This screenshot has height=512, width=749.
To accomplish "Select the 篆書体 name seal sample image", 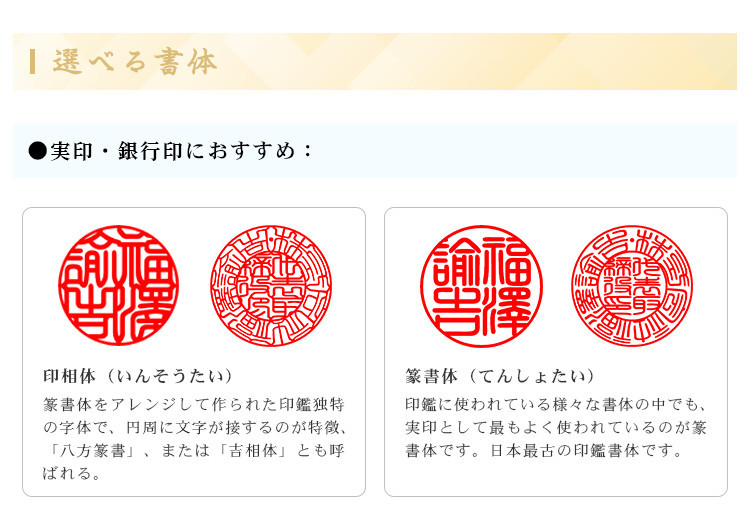I will 480,286.
